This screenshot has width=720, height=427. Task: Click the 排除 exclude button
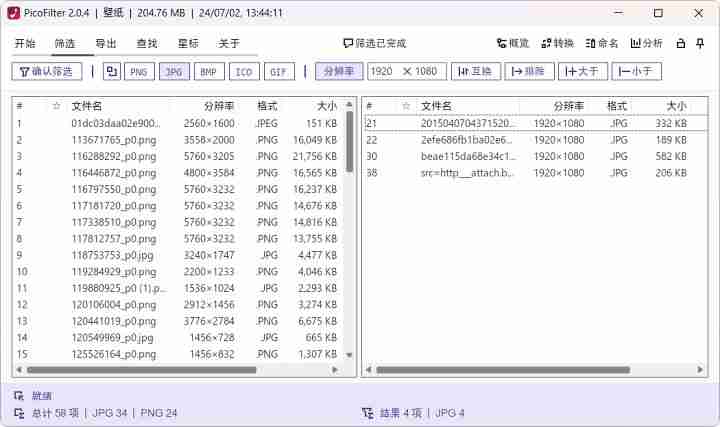tap(529, 72)
